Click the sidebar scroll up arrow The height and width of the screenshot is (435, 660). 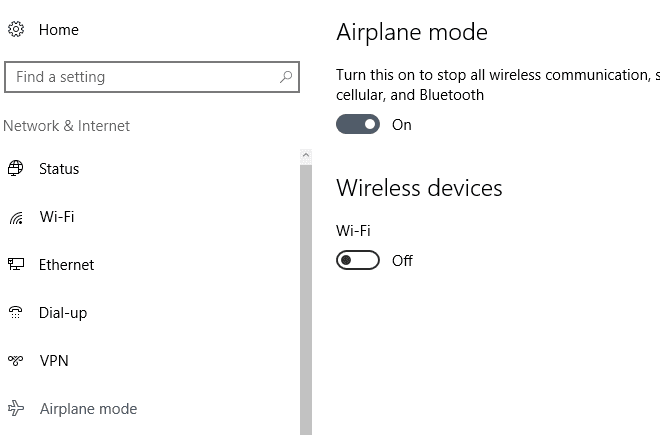pyautogui.click(x=306, y=155)
